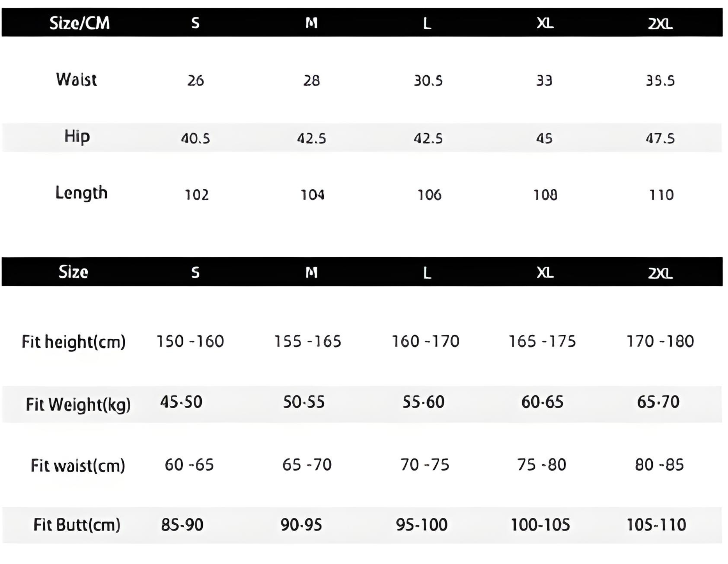Click the Length value 102 for size S
728x564 pixels.
(197, 195)
